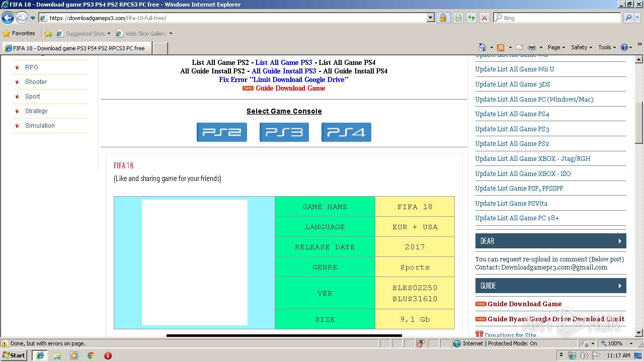The height and width of the screenshot is (362, 644).
Task: Click the PS4 console logo button
Action: tap(346, 132)
